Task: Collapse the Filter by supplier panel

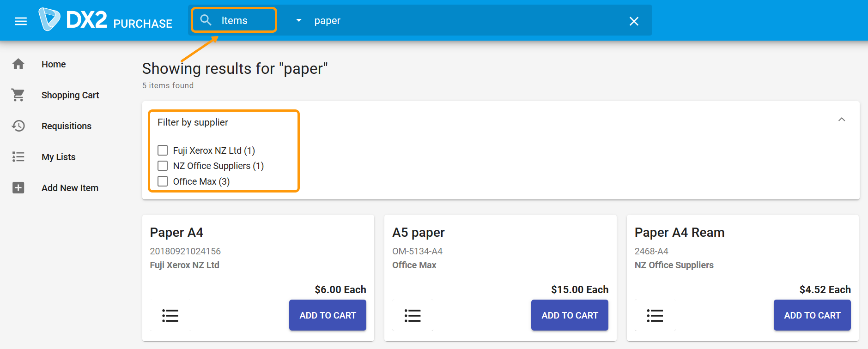Action: click(841, 120)
